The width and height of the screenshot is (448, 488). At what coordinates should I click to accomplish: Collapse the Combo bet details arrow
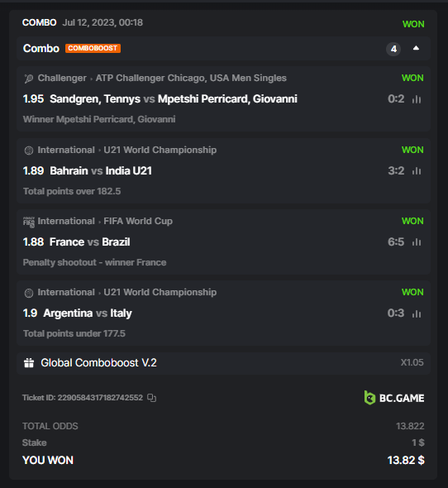[416, 48]
